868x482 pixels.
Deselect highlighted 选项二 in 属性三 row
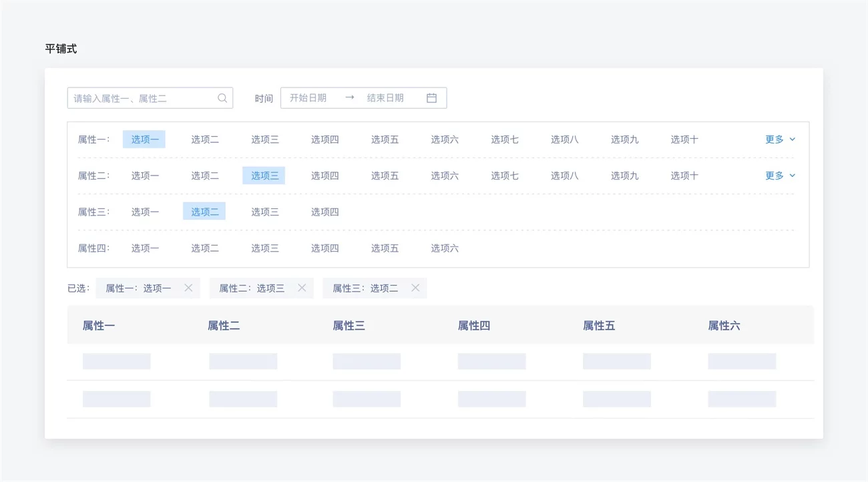[204, 212]
